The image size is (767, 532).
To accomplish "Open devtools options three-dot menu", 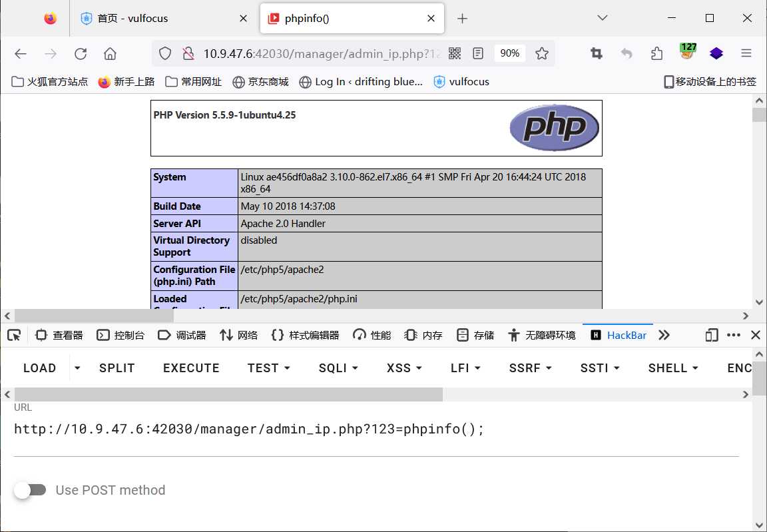I will [734, 336].
